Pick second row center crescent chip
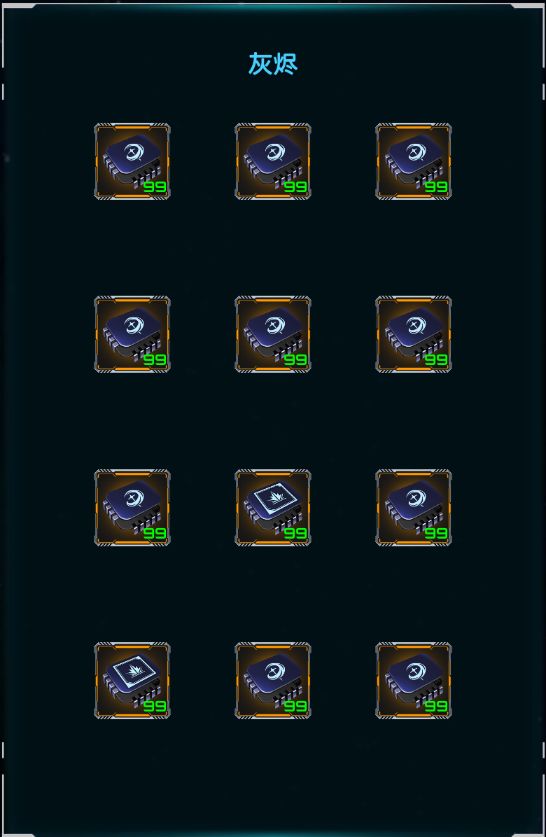The image size is (546, 837). tap(273, 334)
